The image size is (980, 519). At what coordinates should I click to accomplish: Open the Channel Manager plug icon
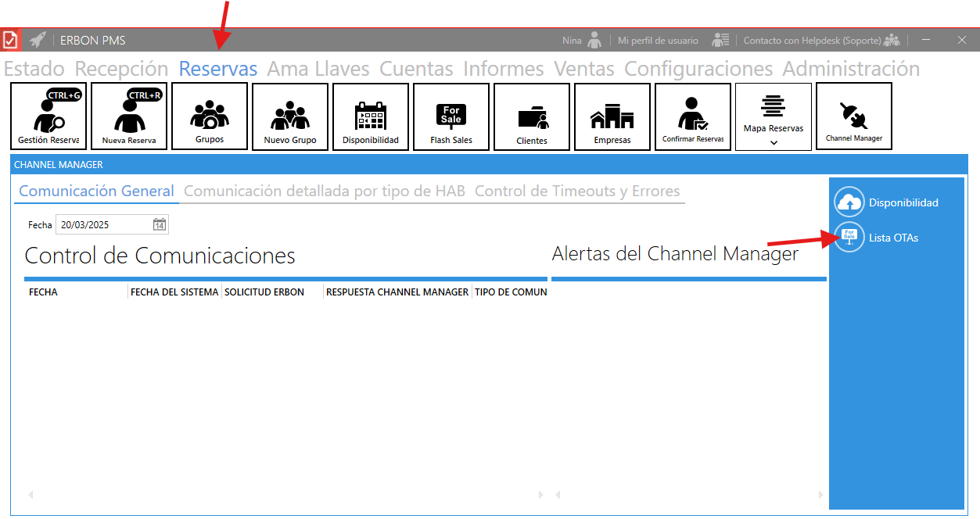pos(854,116)
